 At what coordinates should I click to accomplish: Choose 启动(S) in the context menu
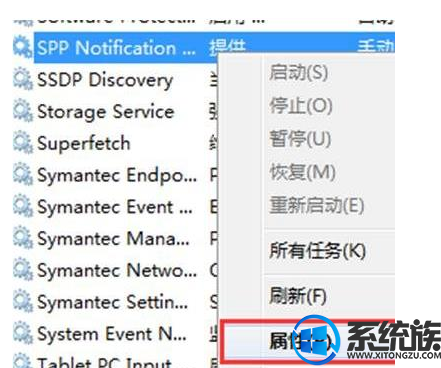(x=299, y=72)
